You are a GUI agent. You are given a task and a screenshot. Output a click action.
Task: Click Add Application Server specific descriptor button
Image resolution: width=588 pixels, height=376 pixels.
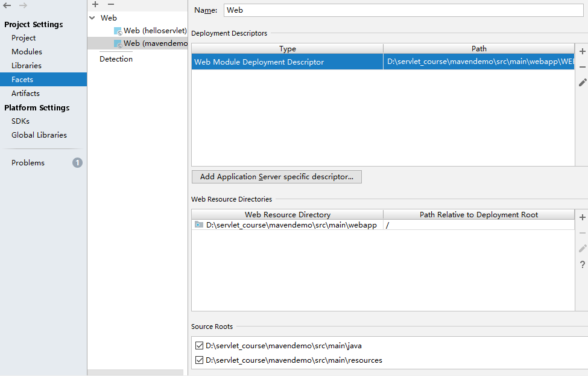tap(276, 177)
